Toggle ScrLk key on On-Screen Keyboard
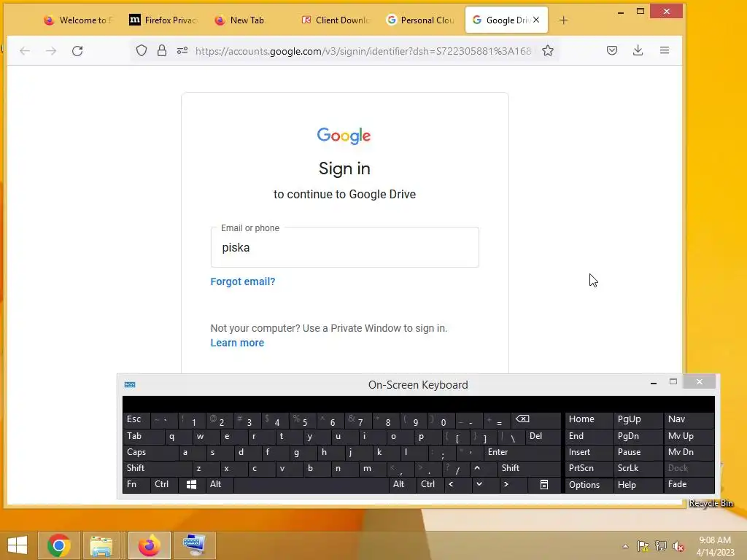 (x=638, y=468)
